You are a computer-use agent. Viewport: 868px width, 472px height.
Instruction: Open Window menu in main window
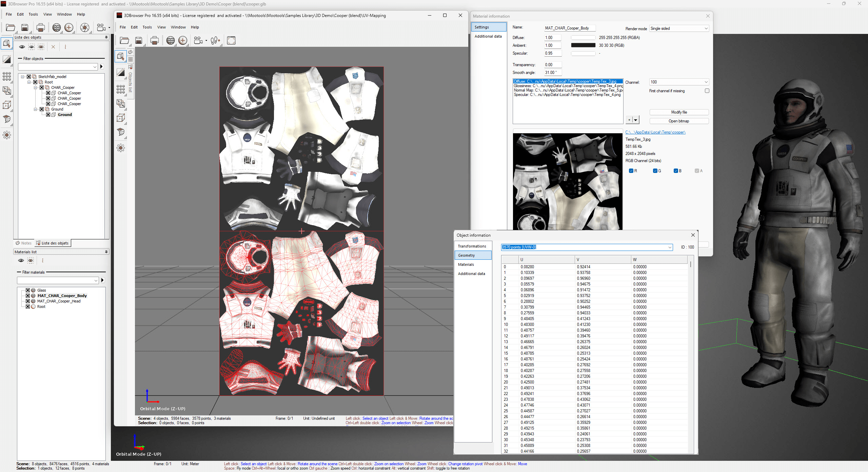[64, 14]
